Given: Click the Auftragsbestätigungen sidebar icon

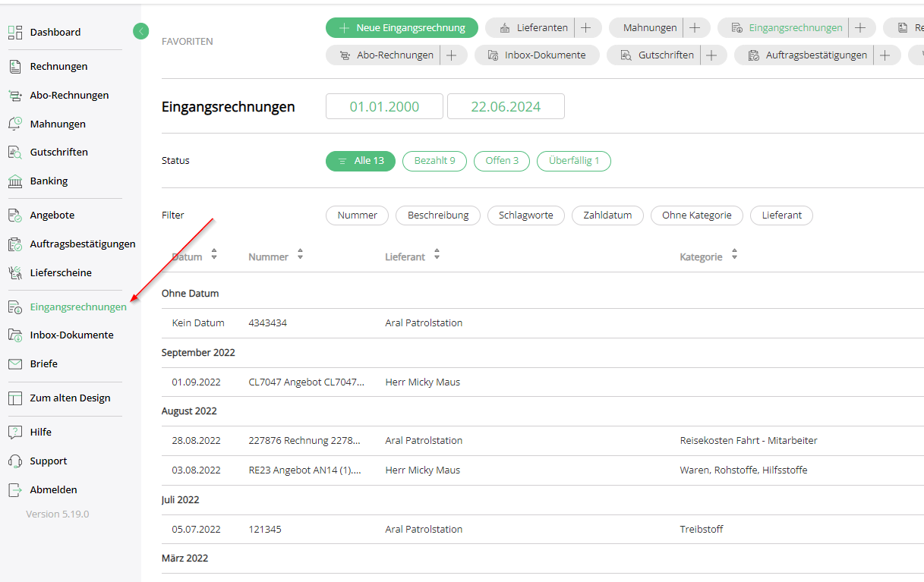Looking at the screenshot, I should click(x=15, y=244).
